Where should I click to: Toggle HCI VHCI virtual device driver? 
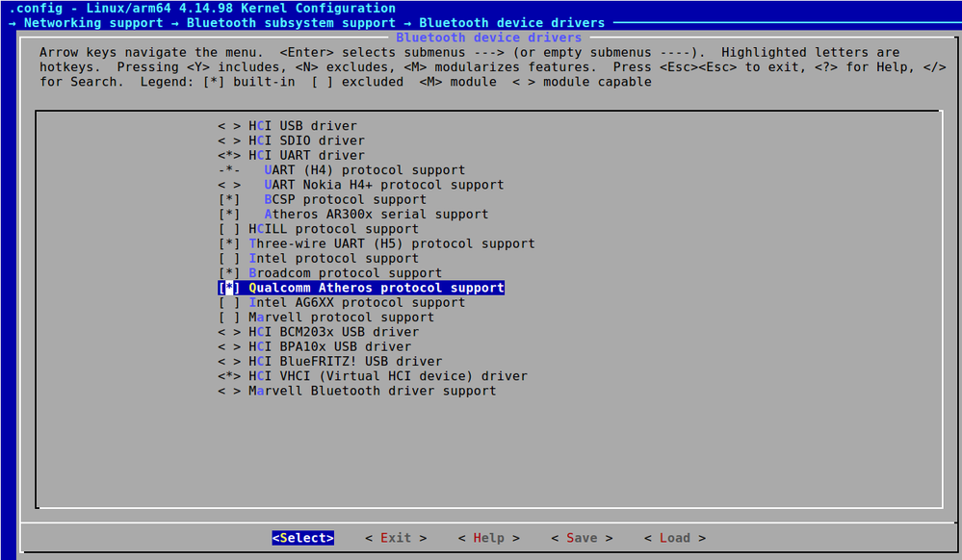tap(373, 376)
